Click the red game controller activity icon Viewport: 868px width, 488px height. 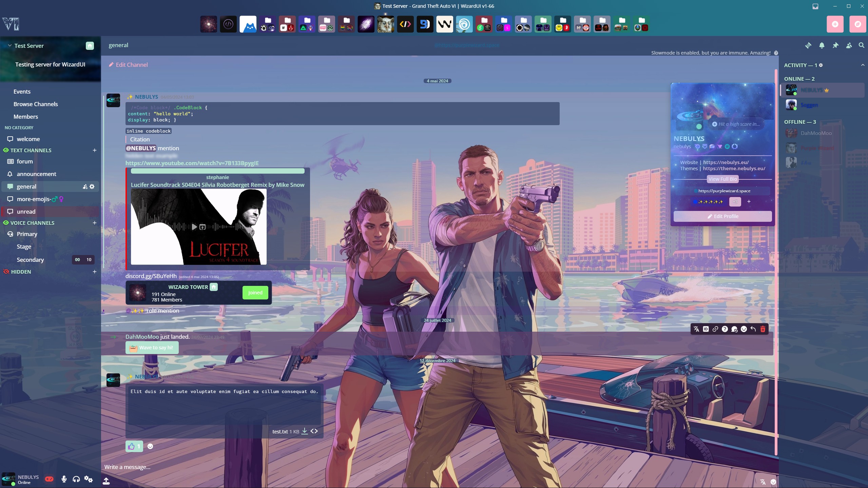coord(49,479)
